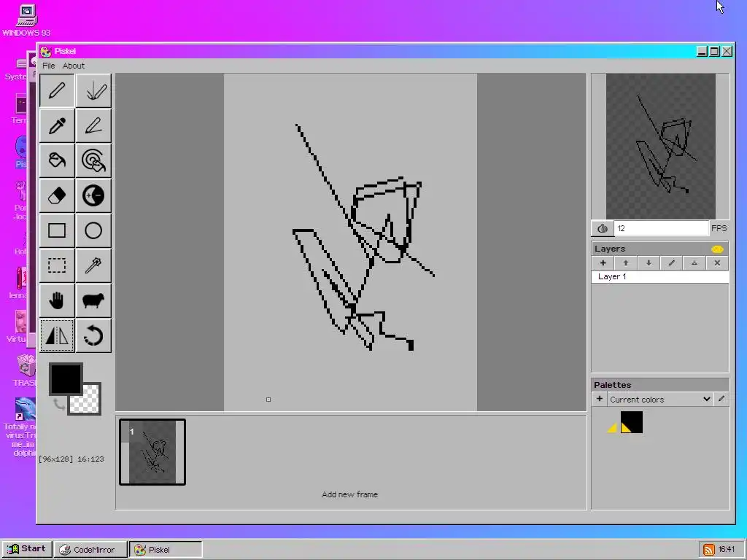Click Add new frame

click(x=349, y=494)
